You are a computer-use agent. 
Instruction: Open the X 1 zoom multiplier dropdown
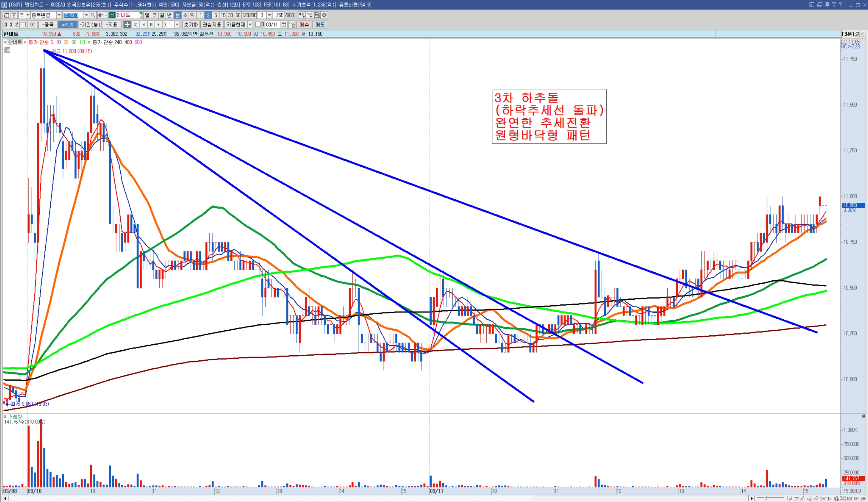pos(177,24)
